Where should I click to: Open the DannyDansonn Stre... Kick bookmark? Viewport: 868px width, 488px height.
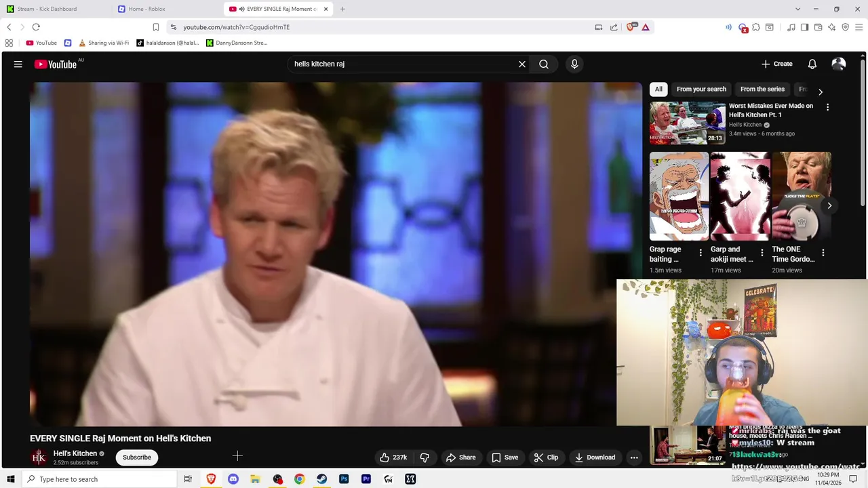[237, 43]
